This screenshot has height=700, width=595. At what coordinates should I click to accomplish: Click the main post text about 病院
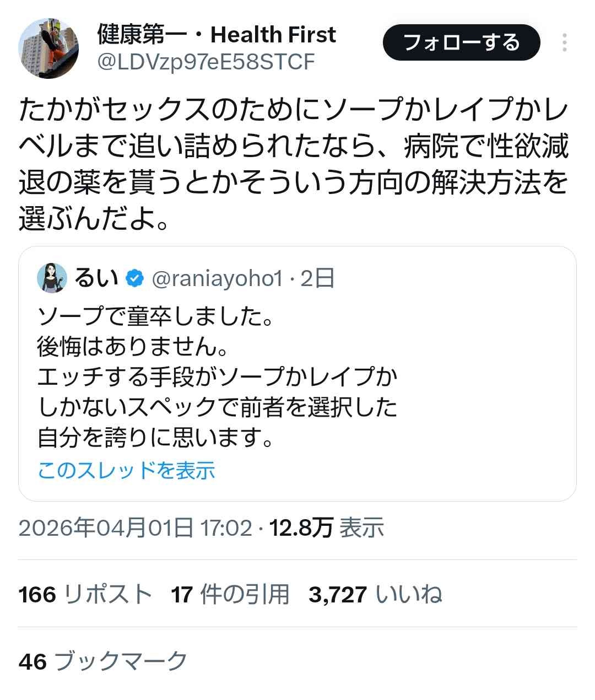click(293, 165)
